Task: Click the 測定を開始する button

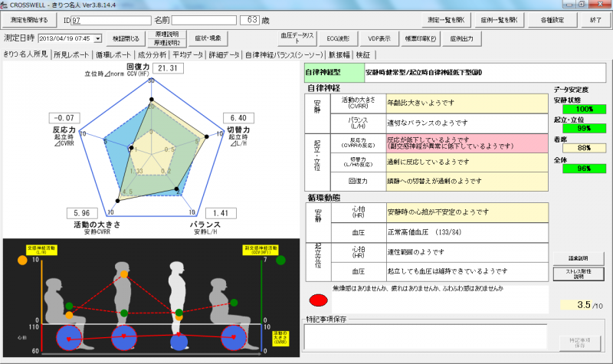Action: pos(28,20)
